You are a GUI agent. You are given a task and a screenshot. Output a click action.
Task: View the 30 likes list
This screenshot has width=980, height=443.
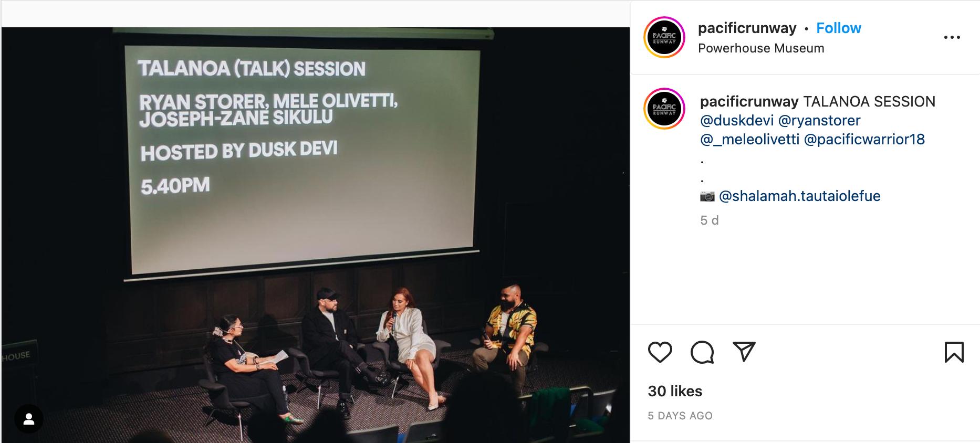pos(675,391)
